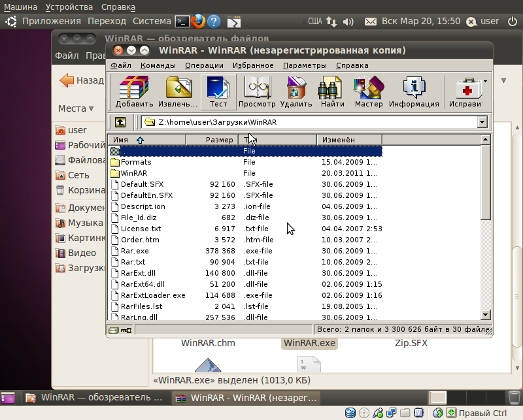Open the Команды menu
Image resolution: width=523 pixels, height=420 pixels.
pyautogui.click(x=158, y=65)
